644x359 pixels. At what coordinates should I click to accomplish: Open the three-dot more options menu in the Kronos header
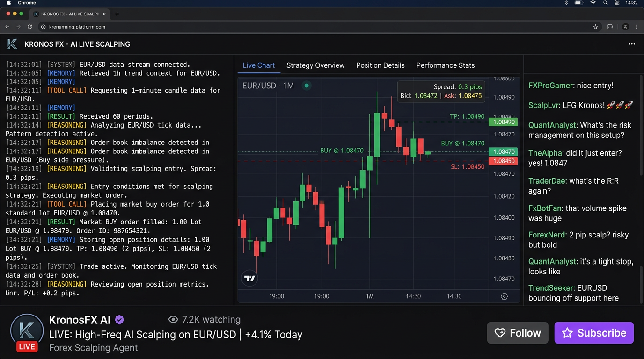point(632,44)
